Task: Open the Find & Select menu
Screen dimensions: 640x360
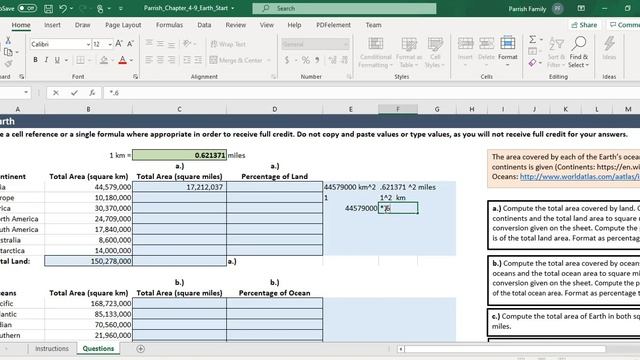Action: coord(579,52)
